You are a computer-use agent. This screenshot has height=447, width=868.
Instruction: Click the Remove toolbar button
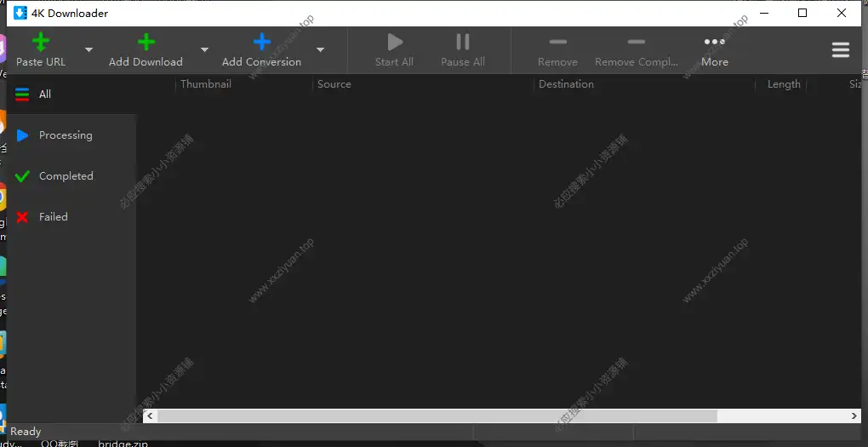coord(557,50)
